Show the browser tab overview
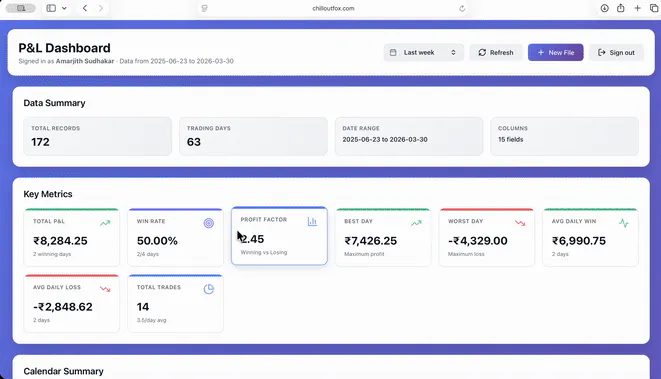 tap(654, 8)
